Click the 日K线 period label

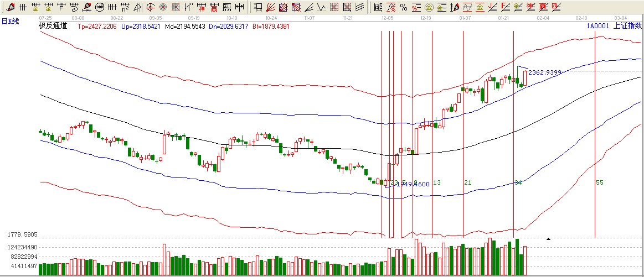point(10,21)
